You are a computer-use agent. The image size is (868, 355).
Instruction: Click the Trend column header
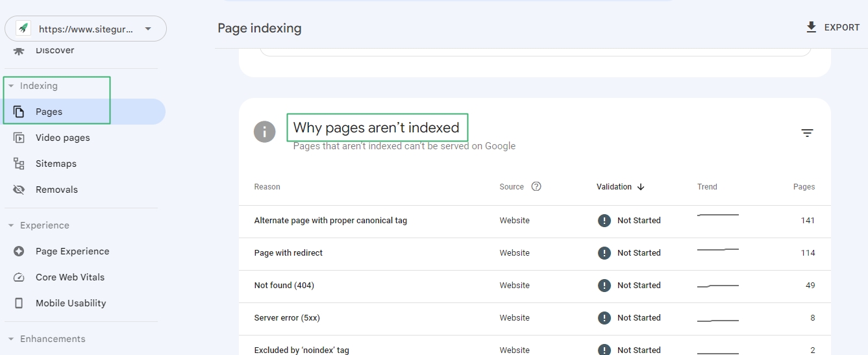707,187
